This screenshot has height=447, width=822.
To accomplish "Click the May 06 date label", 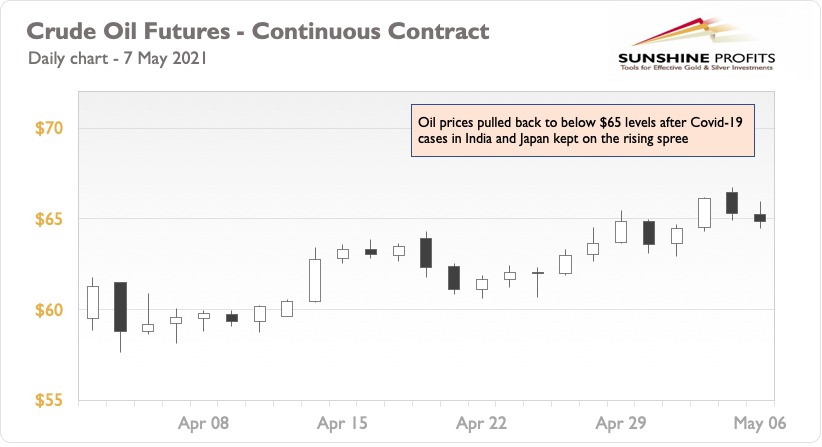I will (760, 423).
